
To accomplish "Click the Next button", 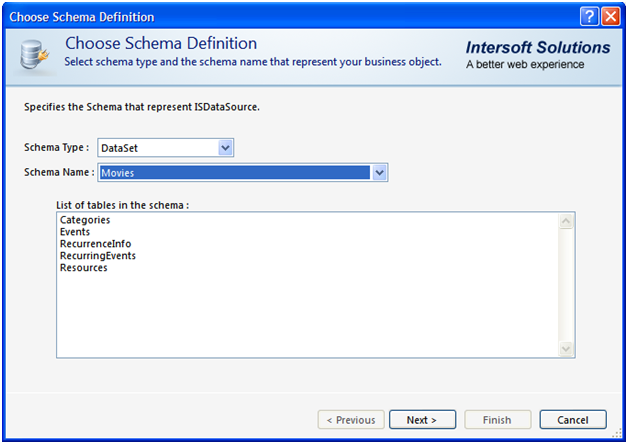I will (422, 420).
